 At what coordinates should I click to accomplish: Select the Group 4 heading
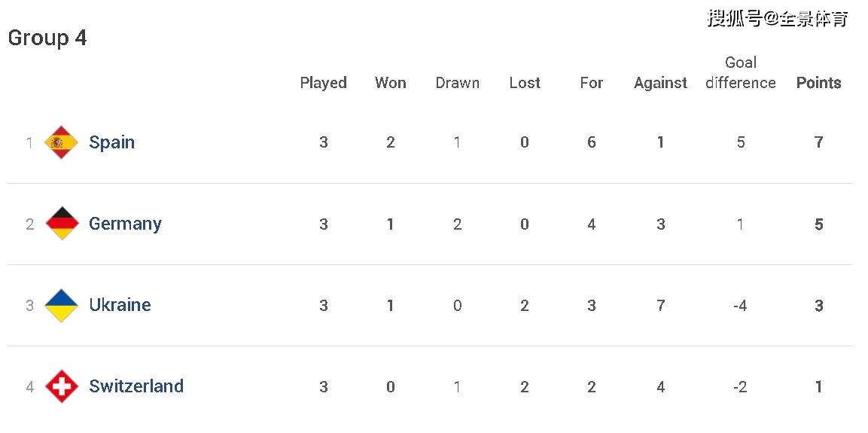(47, 38)
